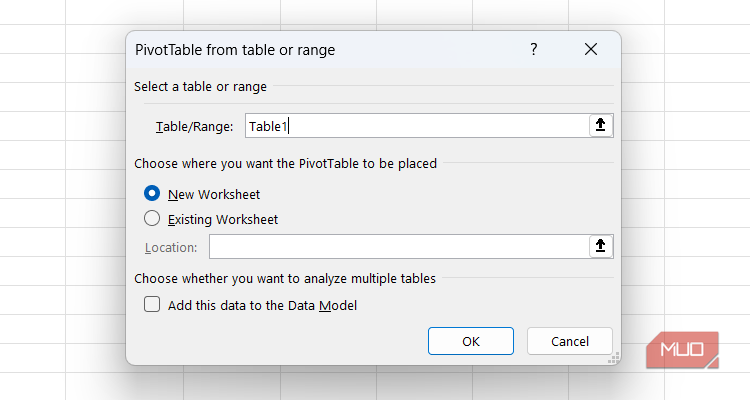Click the 'Select a table or range' heading
This screenshot has width=750, height=400.
[x=200, y=87]
